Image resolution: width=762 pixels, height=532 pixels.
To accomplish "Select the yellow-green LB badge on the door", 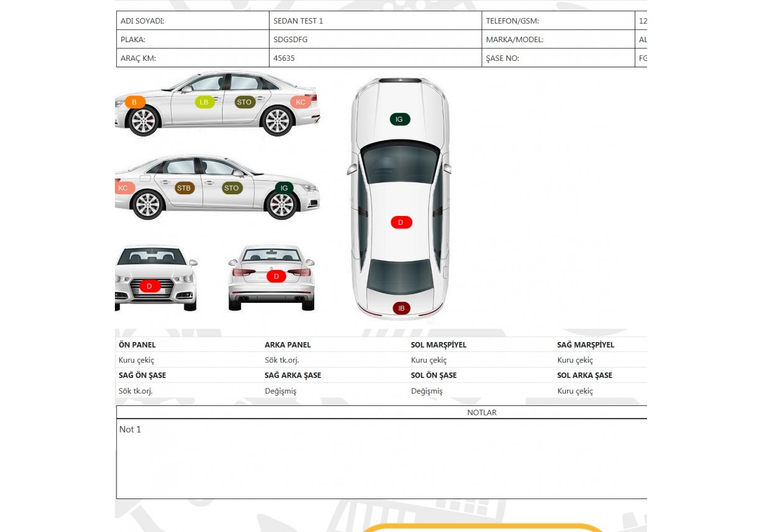I will click(204, 102).
